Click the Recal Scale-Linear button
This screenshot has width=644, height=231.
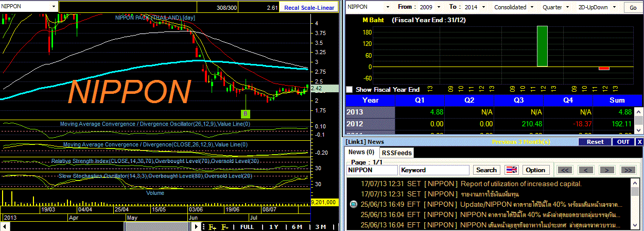tap(309, 7)
